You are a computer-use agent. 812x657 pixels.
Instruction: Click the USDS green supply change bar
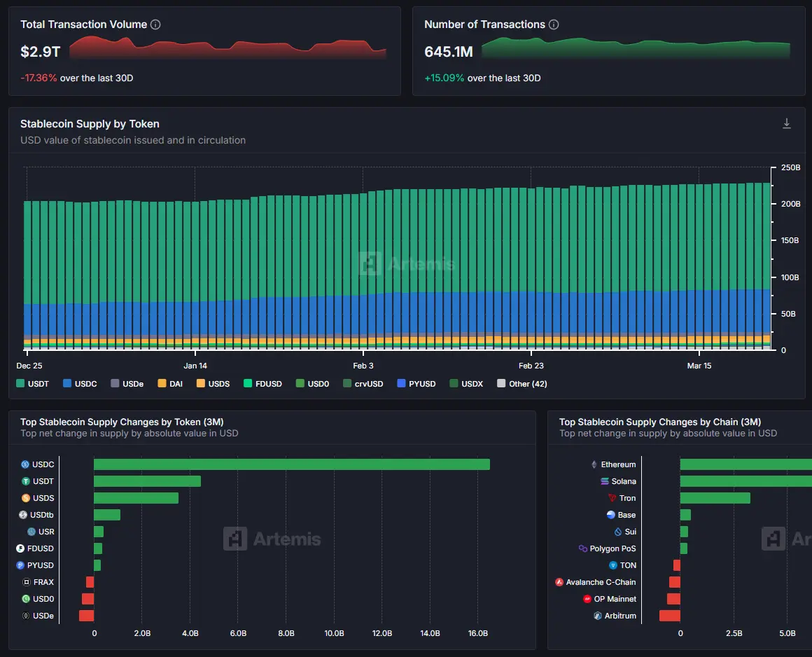point(136,498)
